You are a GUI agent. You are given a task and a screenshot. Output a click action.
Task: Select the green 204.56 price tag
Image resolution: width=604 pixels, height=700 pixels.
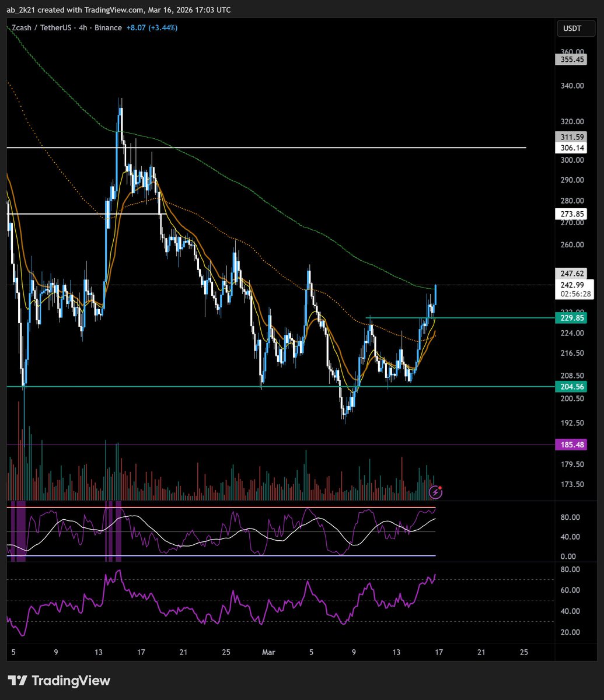[570, 387]
